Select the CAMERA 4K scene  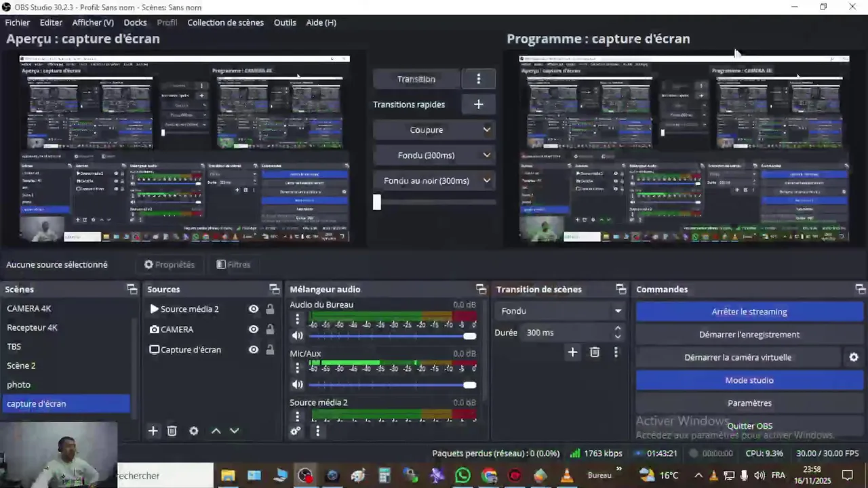[65, 308]
